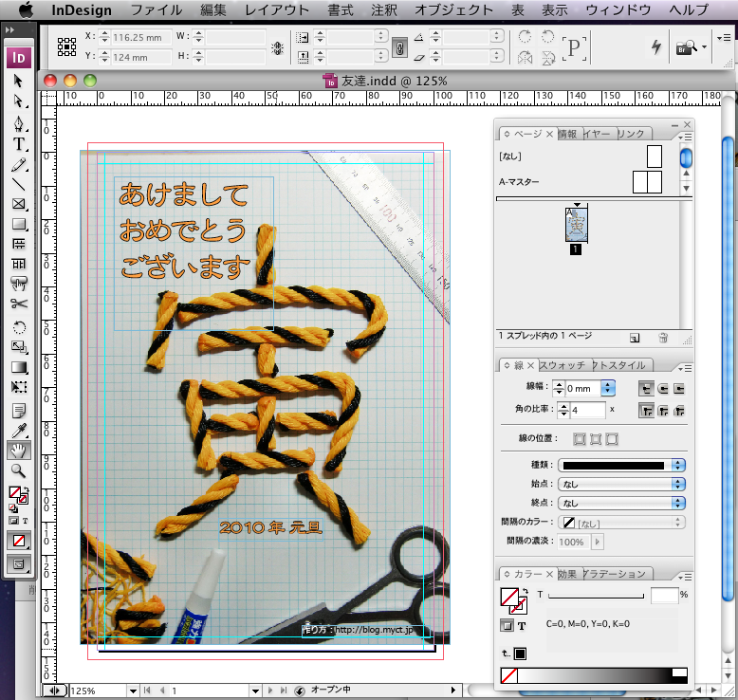
Task: Create new page in Pages panel
Action: (x=635, y=337)
